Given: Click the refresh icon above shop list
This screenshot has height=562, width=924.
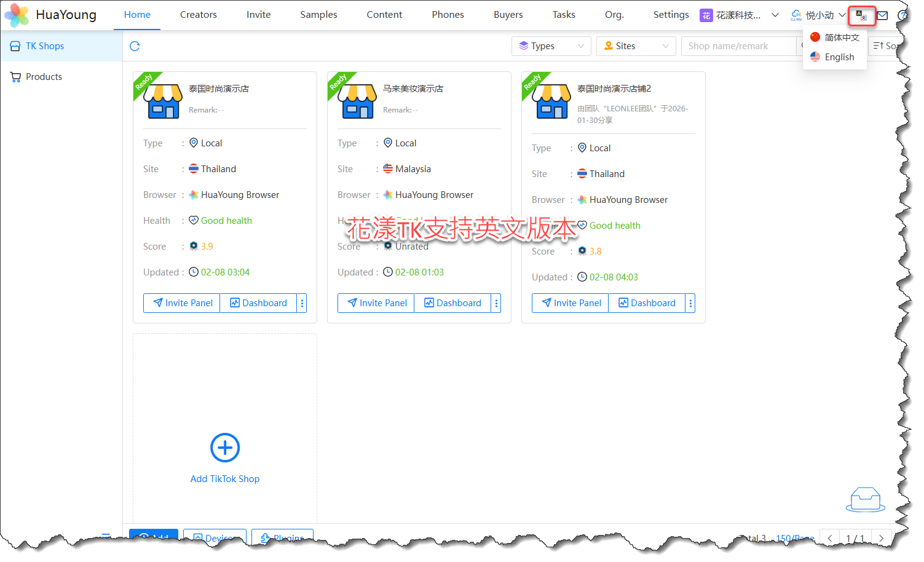Looking at the screenshot, I should coord(135,46).
